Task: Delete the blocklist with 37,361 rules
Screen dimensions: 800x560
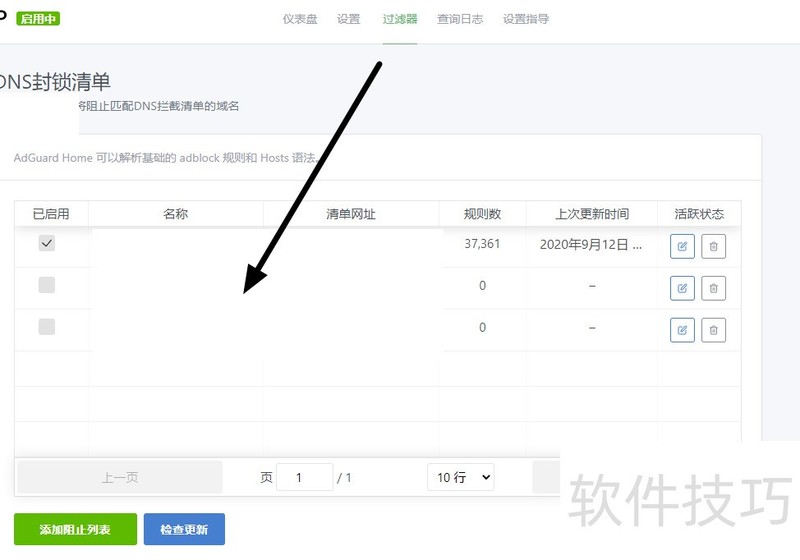Action: [713, 246]
